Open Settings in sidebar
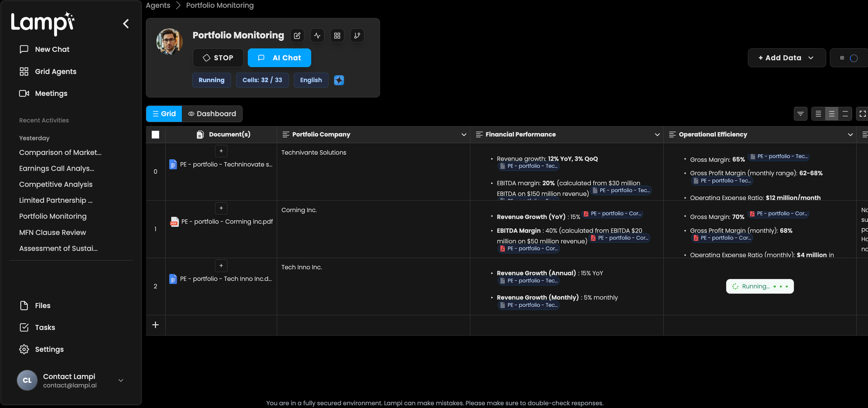 41,349
